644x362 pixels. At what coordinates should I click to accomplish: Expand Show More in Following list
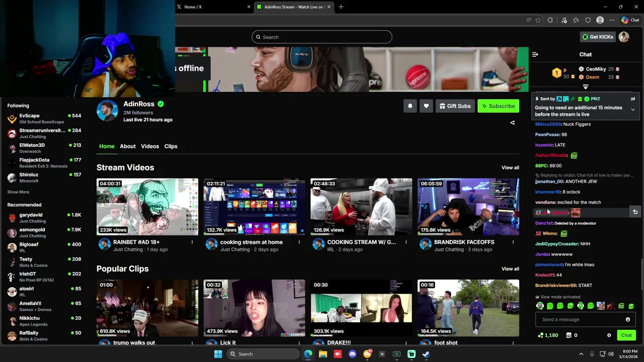18,192
